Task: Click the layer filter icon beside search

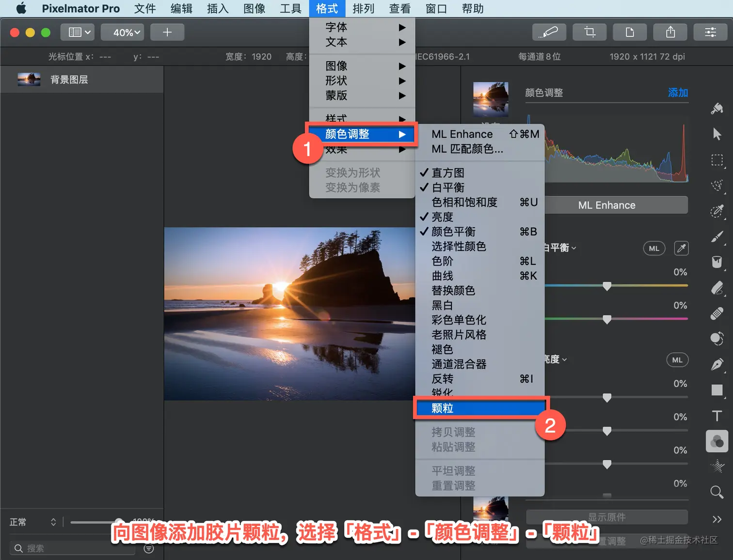Action: [149, 548]
